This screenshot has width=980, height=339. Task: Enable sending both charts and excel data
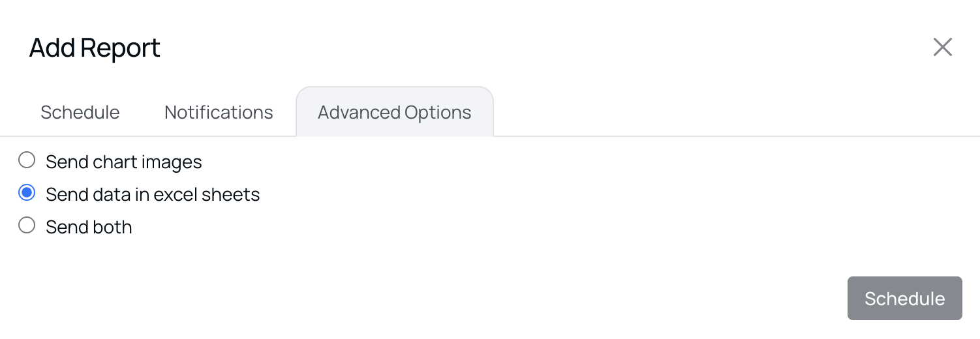(x=27, y=226)
